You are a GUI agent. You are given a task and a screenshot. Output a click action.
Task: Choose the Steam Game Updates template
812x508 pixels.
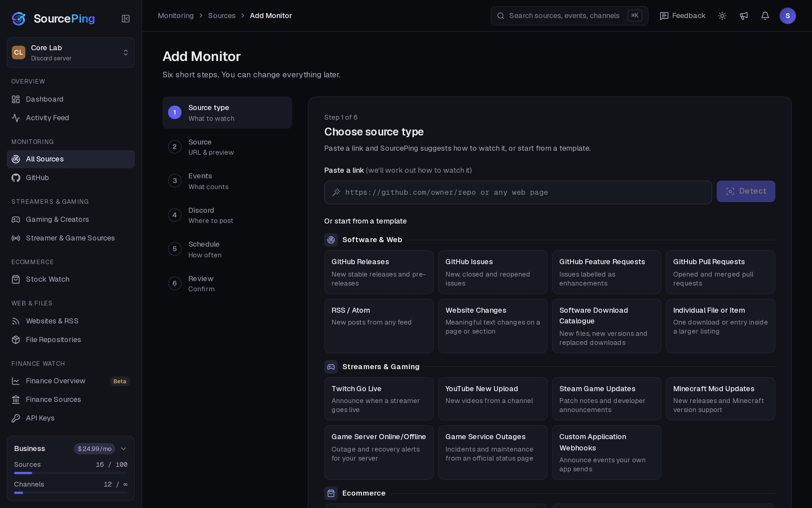(606, 399)
